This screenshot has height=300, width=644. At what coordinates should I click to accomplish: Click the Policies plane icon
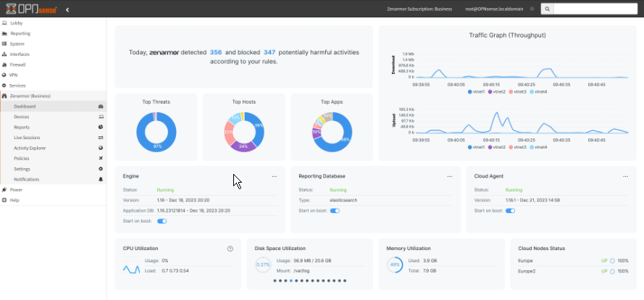(101, 158)
